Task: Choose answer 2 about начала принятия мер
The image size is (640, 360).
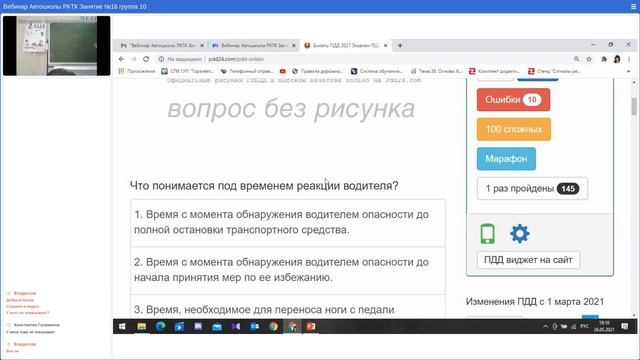Action: (288, 270)
